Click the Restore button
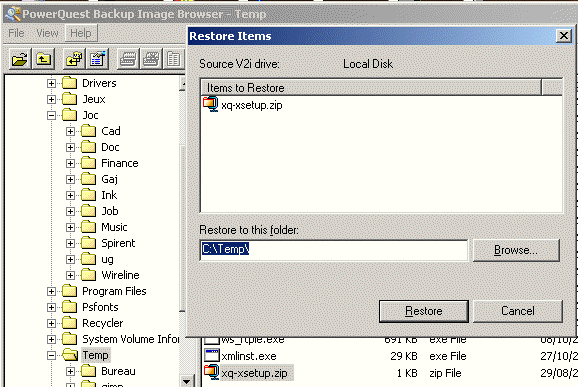This screenshot has height=387, width=578. 424,311
